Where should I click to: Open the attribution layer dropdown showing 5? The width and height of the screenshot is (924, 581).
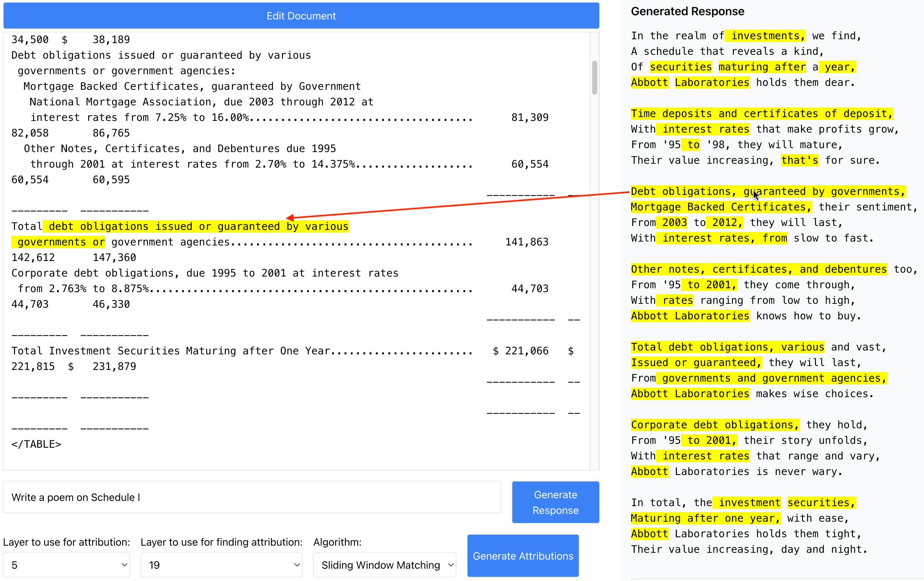67,564
